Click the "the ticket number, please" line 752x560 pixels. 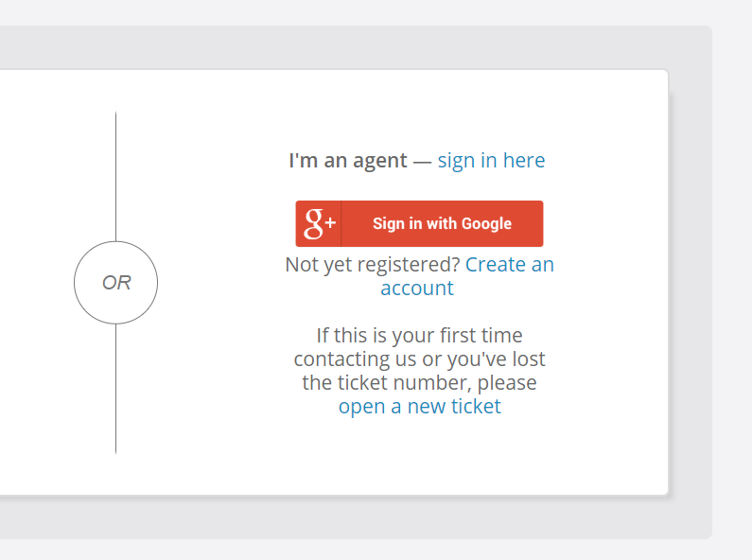[419, 383]
